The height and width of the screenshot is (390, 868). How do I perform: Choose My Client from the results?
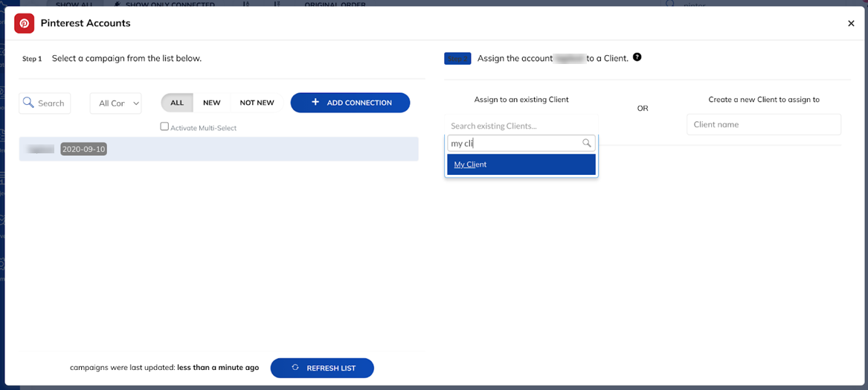coord(521,164)
